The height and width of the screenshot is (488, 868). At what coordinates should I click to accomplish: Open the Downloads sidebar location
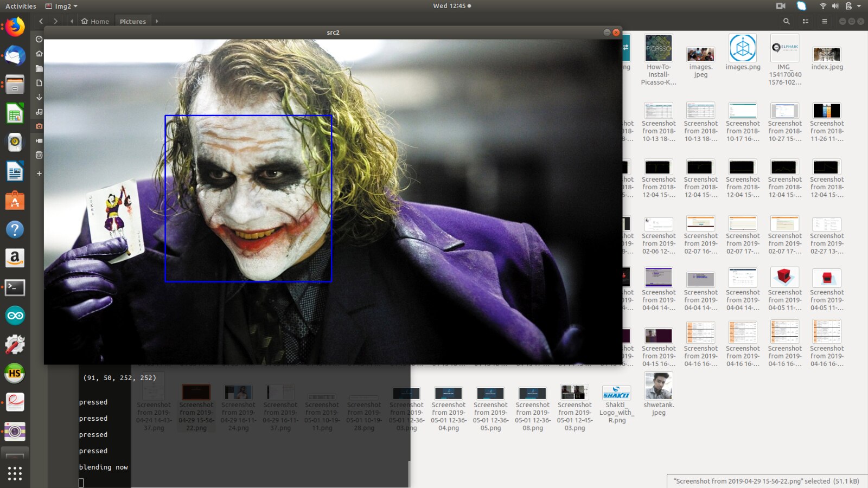(39, 97)
